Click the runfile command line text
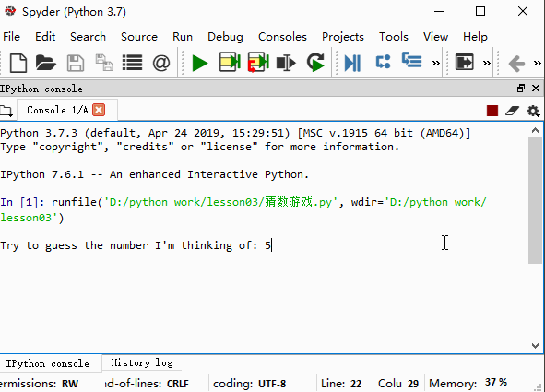Image resolution: width=545 pixels, height=392 pixels. point(243,210)
